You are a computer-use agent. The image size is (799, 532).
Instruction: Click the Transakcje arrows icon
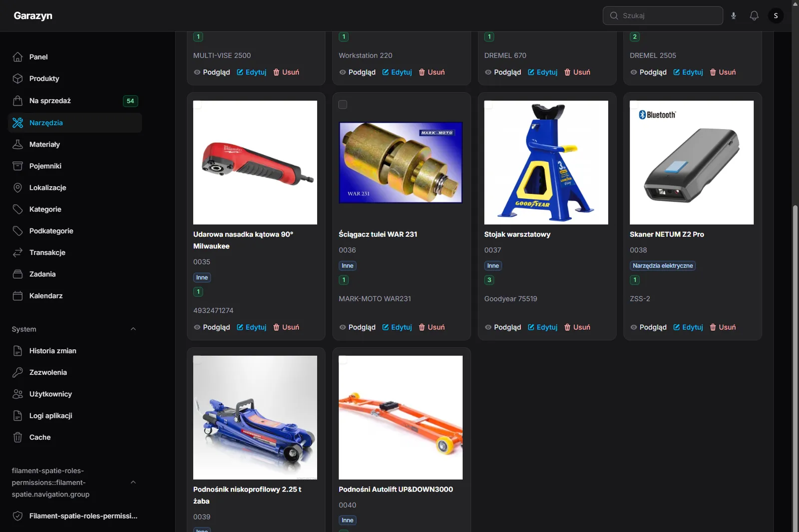point(17,253)
